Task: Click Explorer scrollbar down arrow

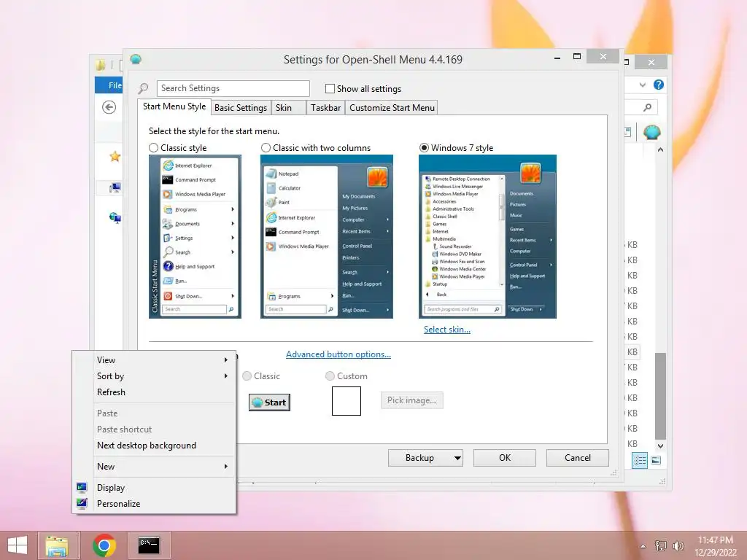Action: tap(660, 446)
